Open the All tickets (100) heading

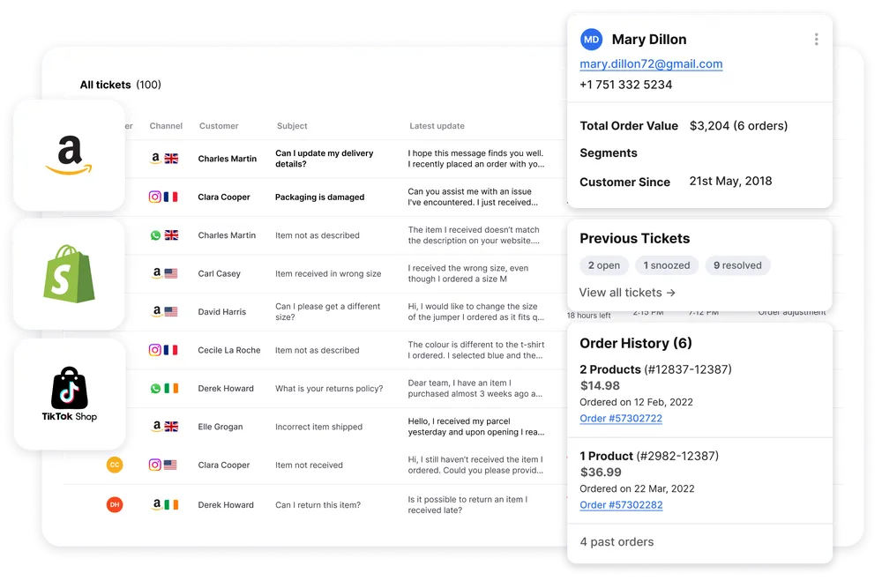120,85
